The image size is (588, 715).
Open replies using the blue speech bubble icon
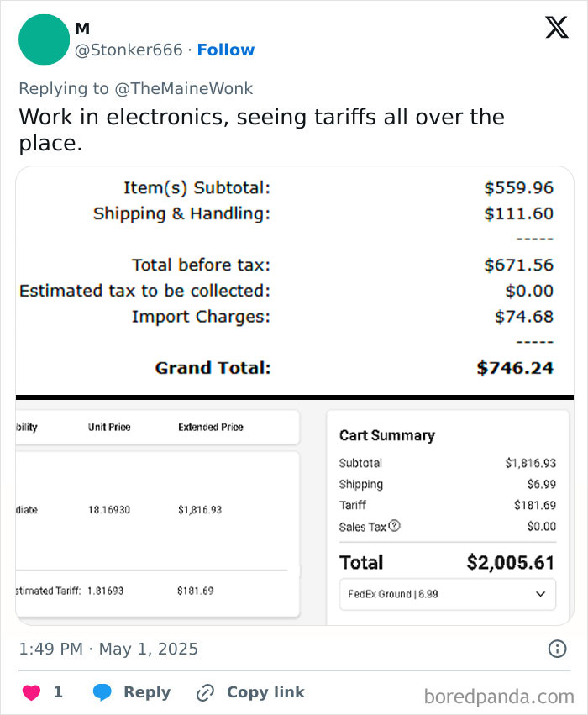point(102,691)
